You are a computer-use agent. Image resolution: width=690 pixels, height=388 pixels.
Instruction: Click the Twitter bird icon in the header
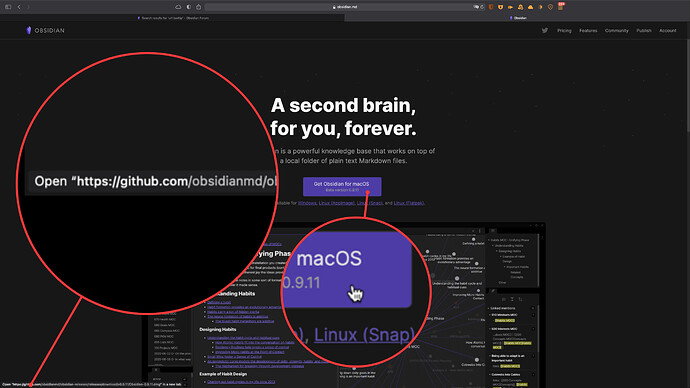(545, 30)
